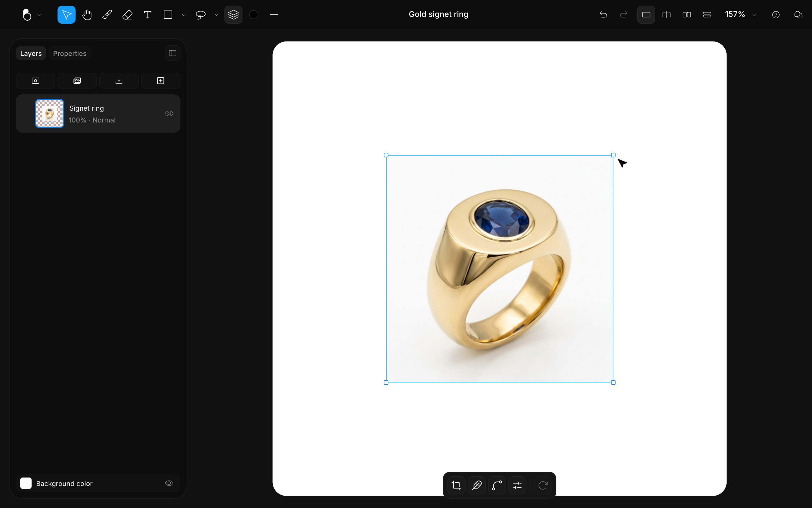Click the add image layer button
This screenshot has width=812, height=508.
tap(77, 81)
